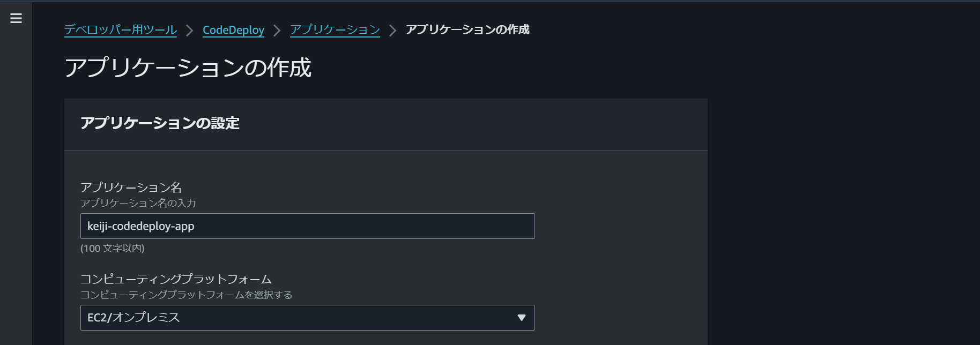The height and width of the screenshot is (345, 980).
Task: Click the chevron after デベロッパー用ツール breadcrumb
Action: click(189, 30)
